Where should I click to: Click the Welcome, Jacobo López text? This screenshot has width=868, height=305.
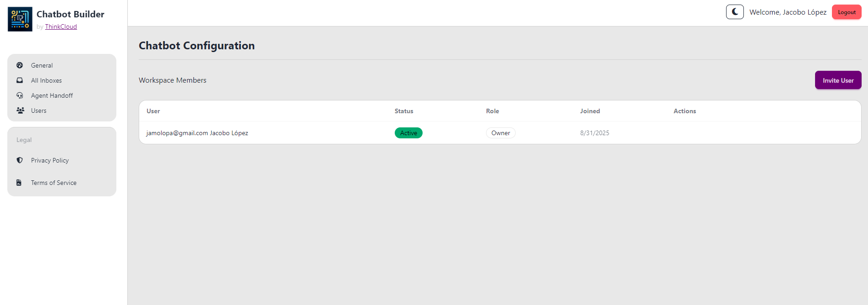[x=788, y=12]
